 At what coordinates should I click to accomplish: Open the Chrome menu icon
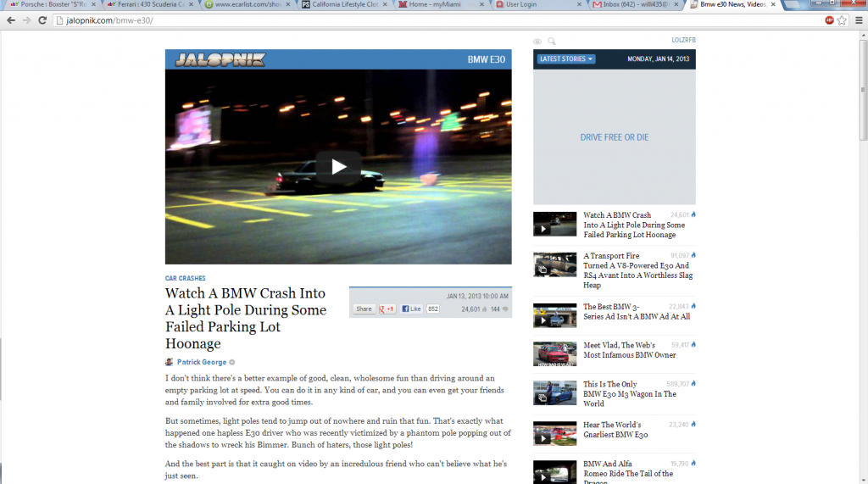click(x=856, y=19)
